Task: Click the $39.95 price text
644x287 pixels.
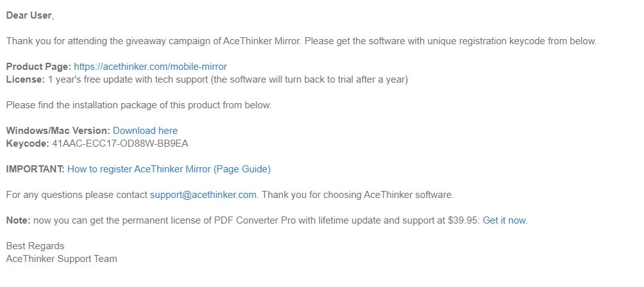Action: point(461,220)
